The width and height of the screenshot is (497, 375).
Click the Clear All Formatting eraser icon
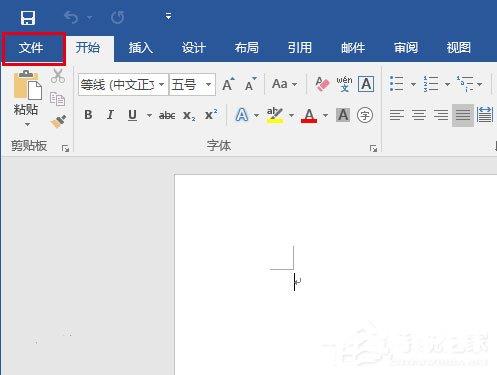point(322,84)
